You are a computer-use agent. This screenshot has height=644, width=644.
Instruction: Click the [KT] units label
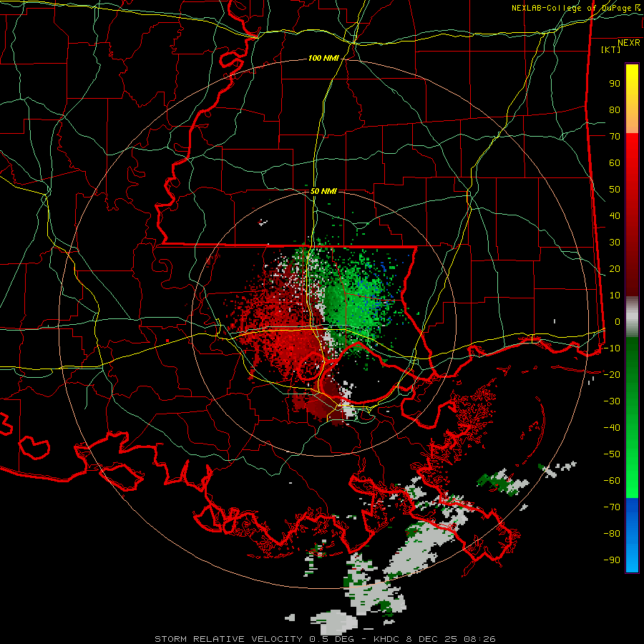611,49
